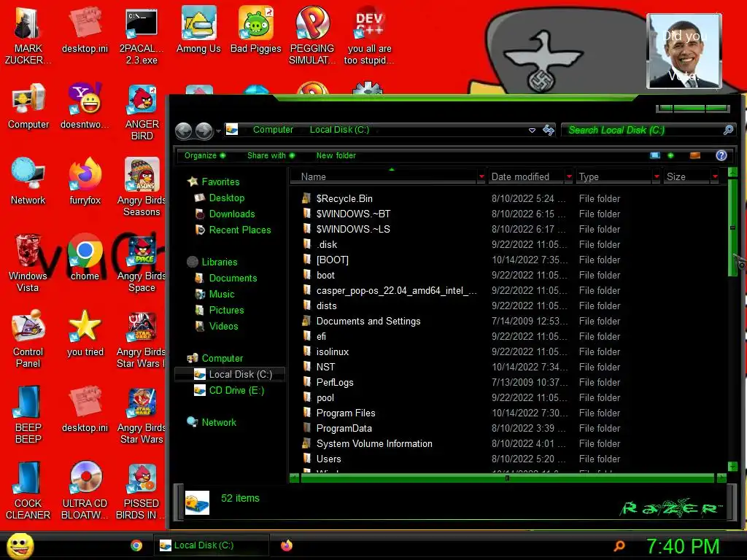Click the Obama picture desktop gadget
Screen dimensions: 747x560
[684, 52]
